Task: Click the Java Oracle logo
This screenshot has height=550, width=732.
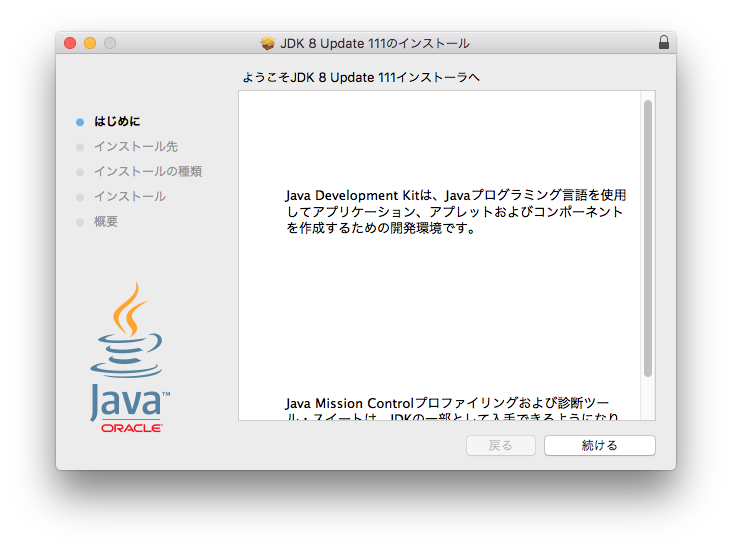Action: 128,357
